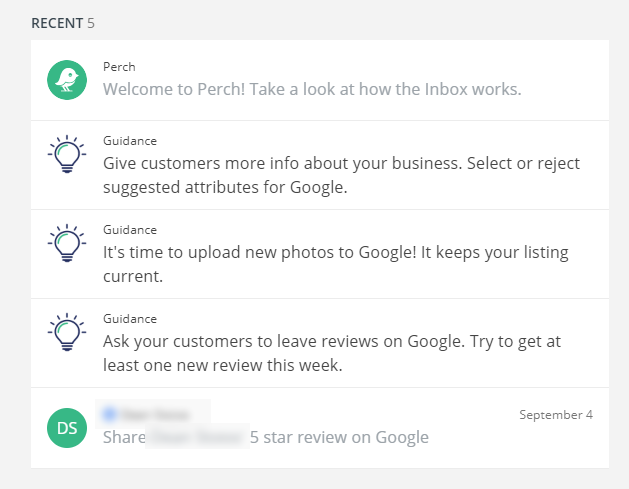Click the blurred reviewer name with Google icon

[153, 414]
